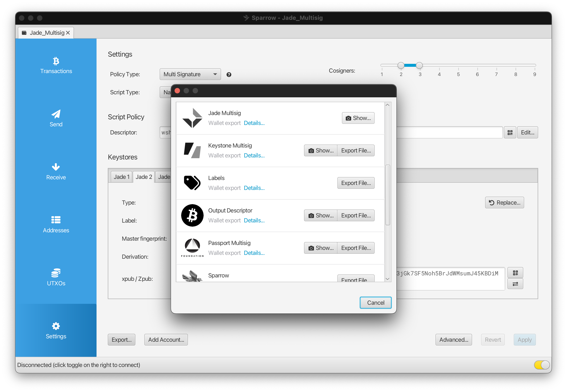
Task: Show Output Descriptor QR code
Action: point(321,215)
